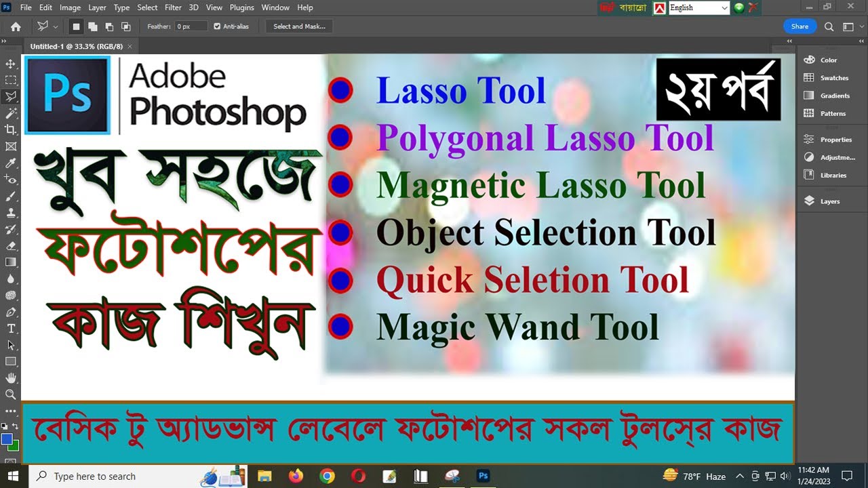Open the Libraries panel
The width and height of the screenshot is (868, 488).
pos(825,175)
